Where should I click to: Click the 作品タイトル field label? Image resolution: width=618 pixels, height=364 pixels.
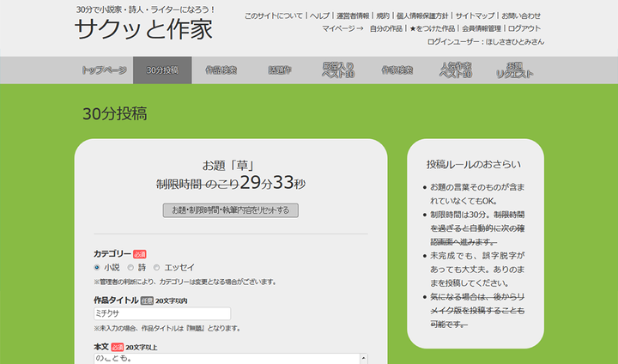116,300
